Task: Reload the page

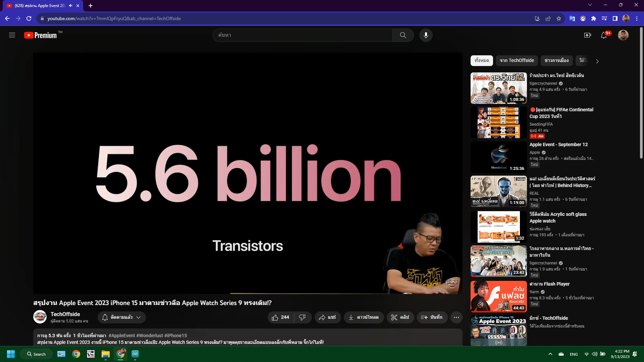Action: pyautogui.click(x=29, y=18)
